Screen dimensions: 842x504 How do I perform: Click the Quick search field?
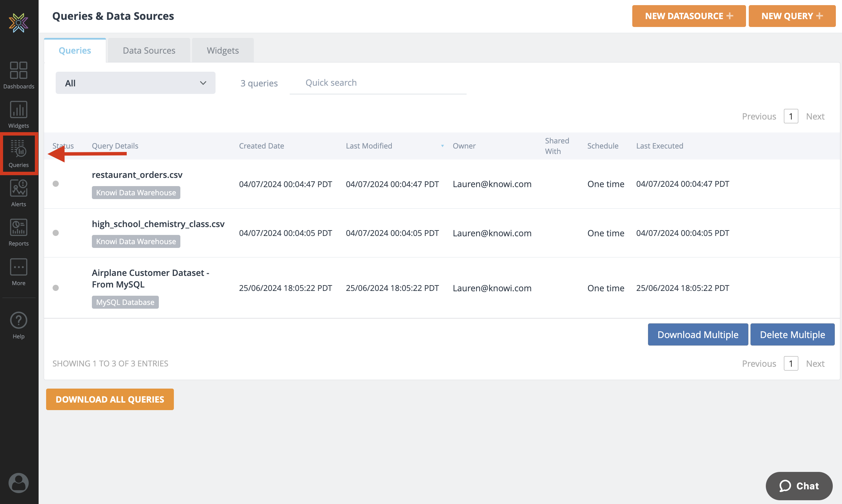coord(377,83)
